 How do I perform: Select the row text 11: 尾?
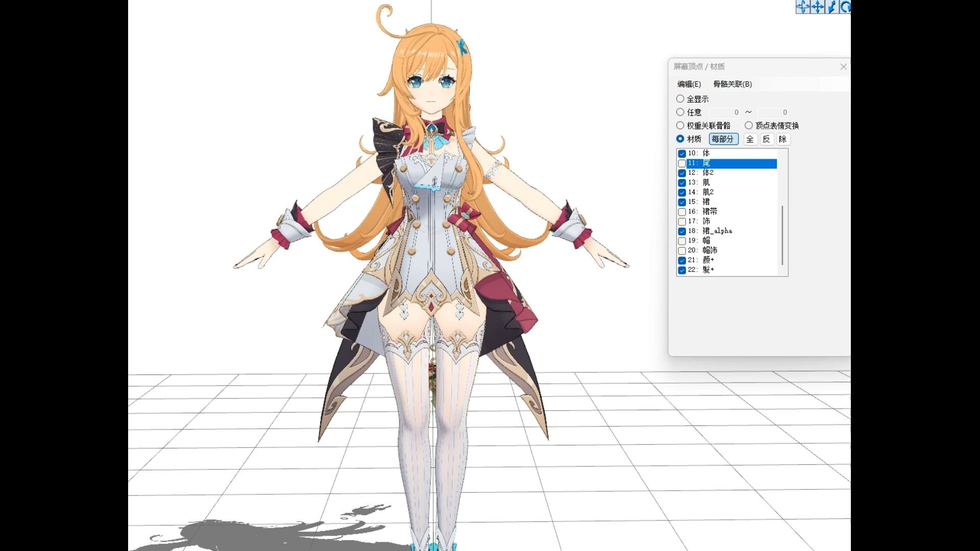pos(699,163)
